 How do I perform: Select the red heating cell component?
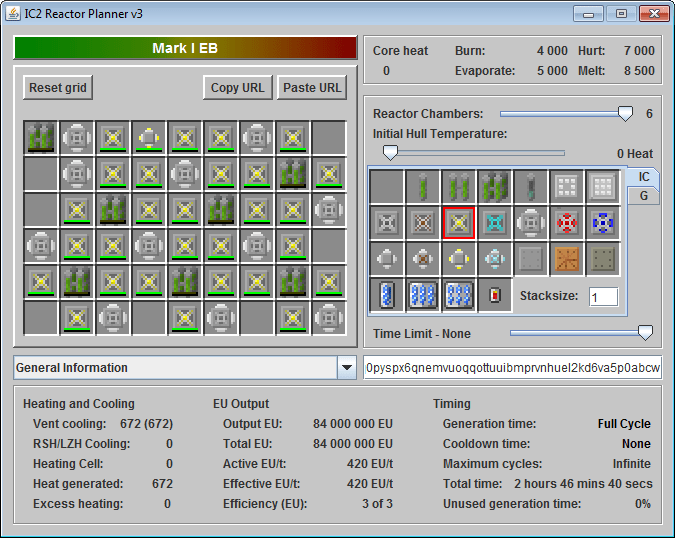pos(495,295)
